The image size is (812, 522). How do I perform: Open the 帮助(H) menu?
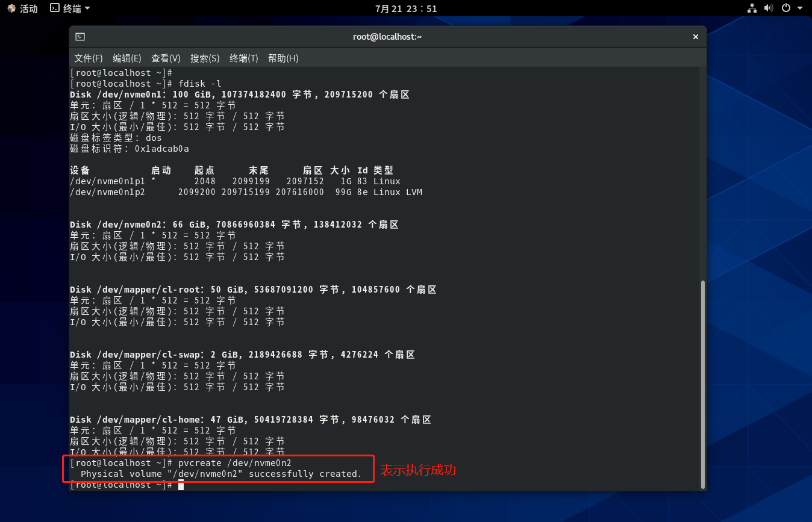point(283,58)
